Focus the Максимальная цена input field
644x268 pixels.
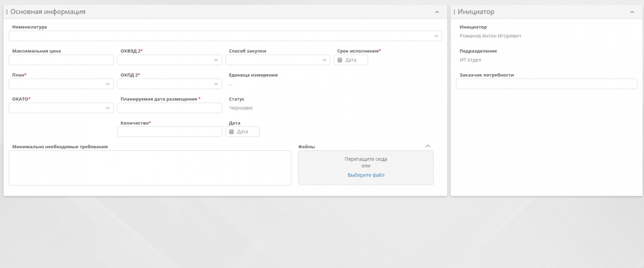tap(61, 60)
